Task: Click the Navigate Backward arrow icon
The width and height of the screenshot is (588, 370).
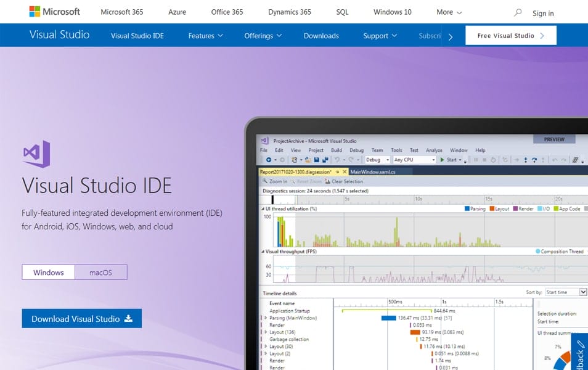Action: pyautogui.click(x=269, y=160)
